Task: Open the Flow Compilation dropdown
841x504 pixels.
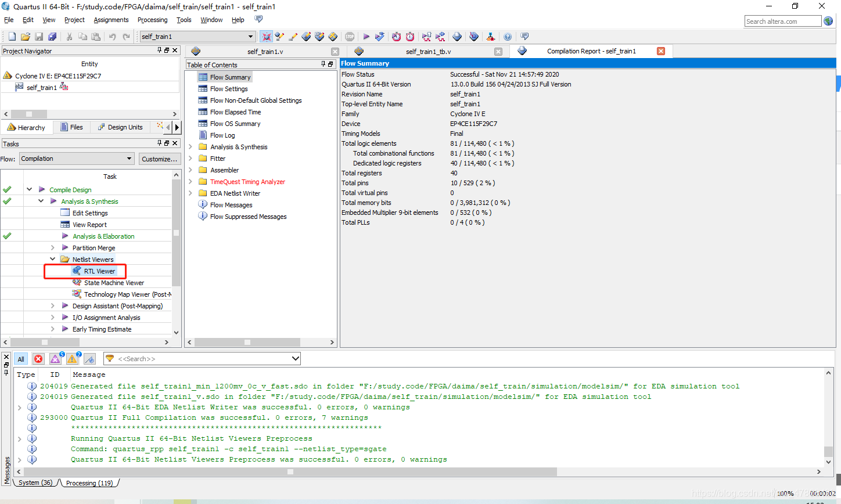Action: (x=77, y=159)
